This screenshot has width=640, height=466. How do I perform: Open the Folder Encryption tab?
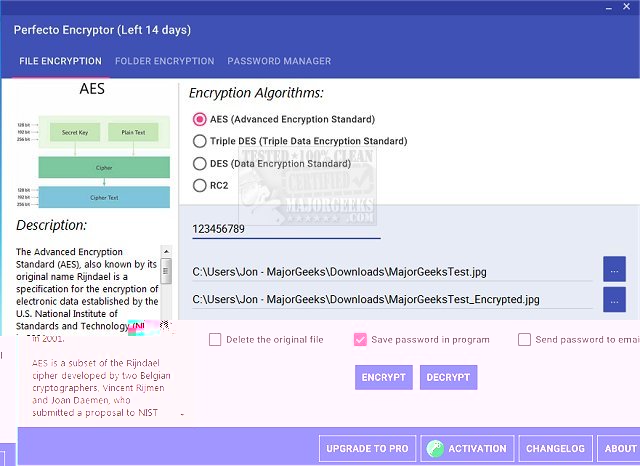(x=164, y=61)
